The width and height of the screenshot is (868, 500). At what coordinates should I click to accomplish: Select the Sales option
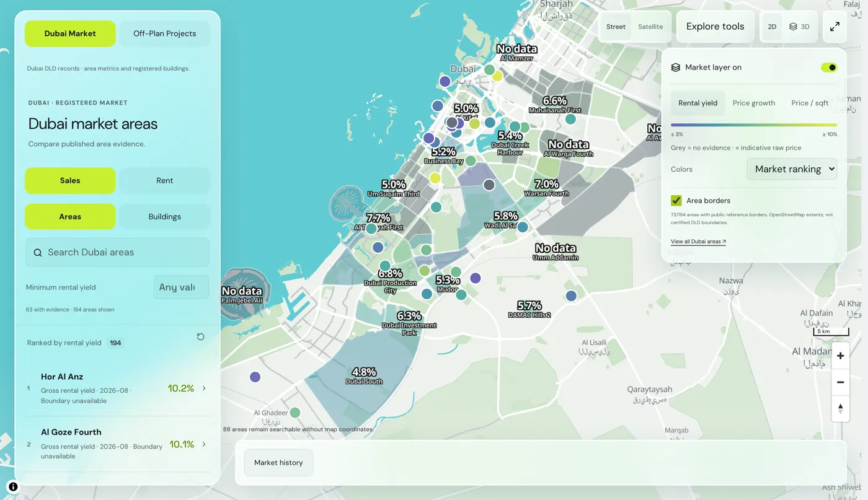tap(70, 180)
